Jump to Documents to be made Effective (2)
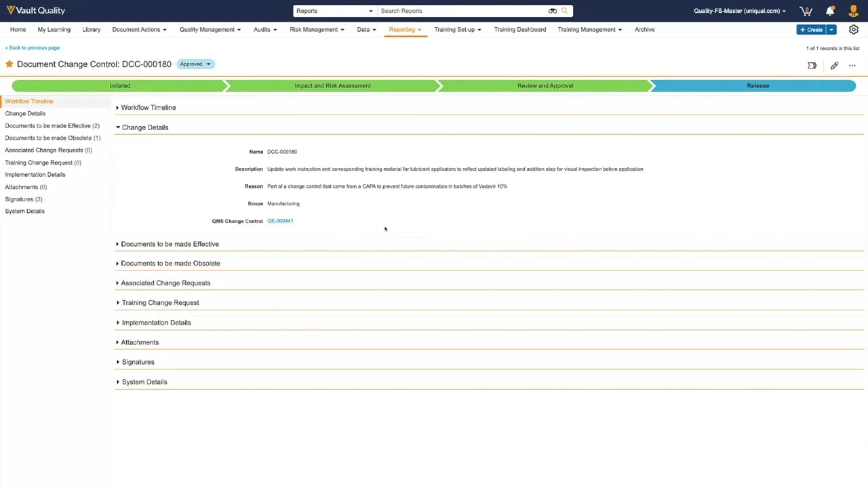 point(52,126)
